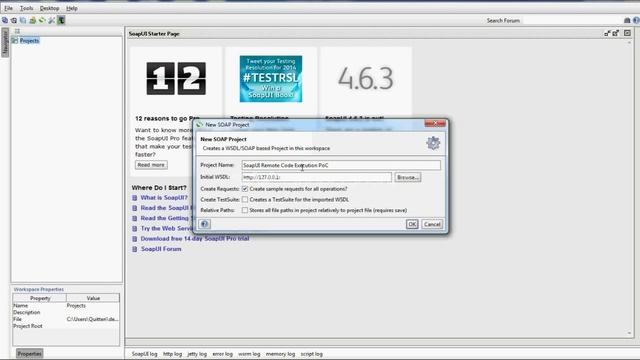Click the small icon above the Projects tree
This screenshot has height=360, width=640.
click(x=17, y=31)
